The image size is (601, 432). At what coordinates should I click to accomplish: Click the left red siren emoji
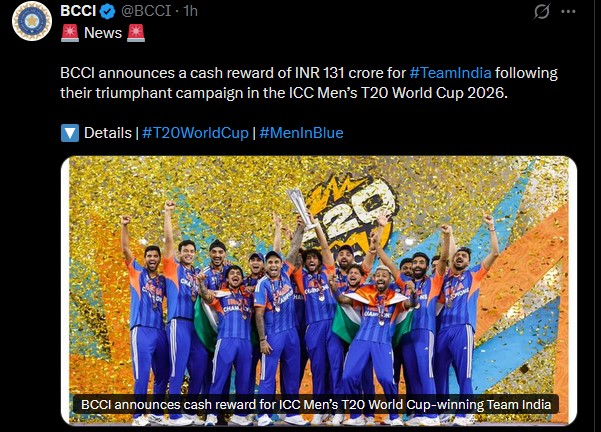coord(70,33)
